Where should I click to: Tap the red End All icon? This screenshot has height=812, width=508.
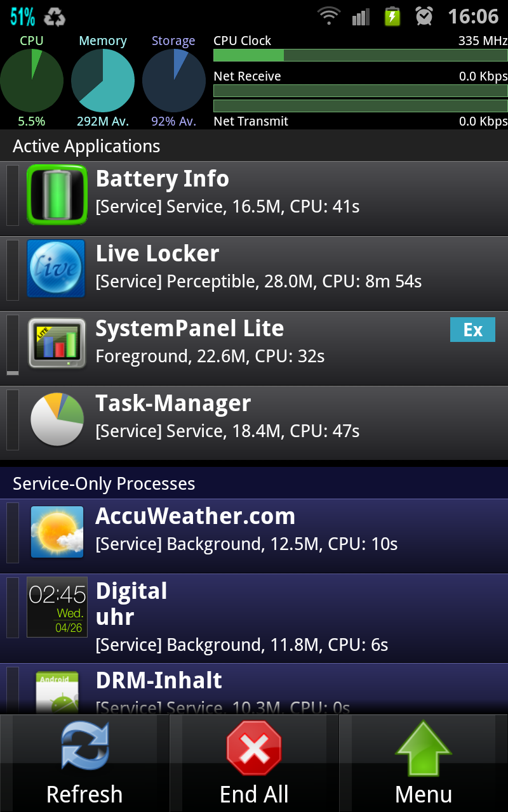(254, 749)
